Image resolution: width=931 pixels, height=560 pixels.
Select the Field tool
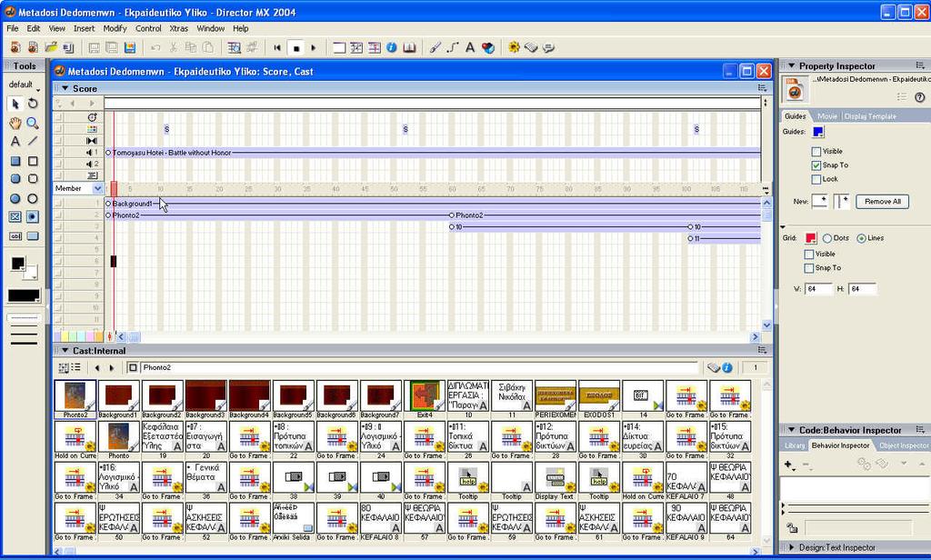pyautogui.click(x=15, y=235)
